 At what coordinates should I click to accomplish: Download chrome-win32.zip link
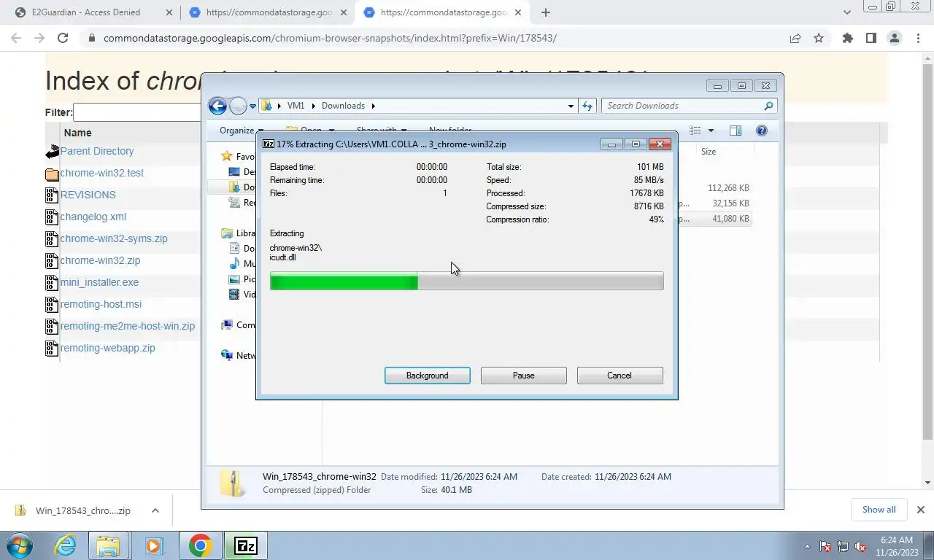(100, 260)
